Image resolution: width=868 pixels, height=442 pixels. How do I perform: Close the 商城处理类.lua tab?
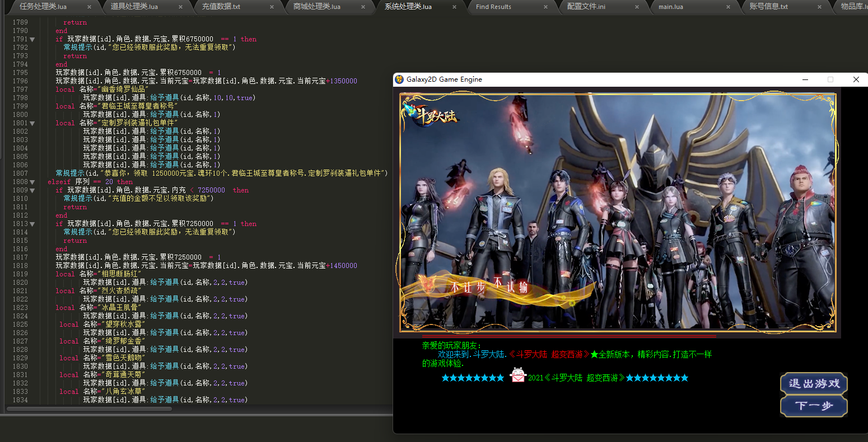[x=363, y=7]
